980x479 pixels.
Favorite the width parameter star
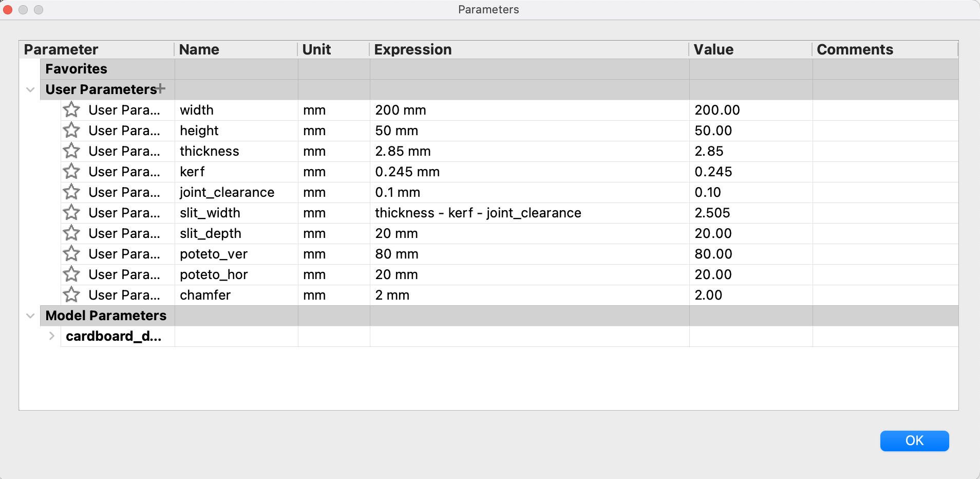tap(71, 110)
